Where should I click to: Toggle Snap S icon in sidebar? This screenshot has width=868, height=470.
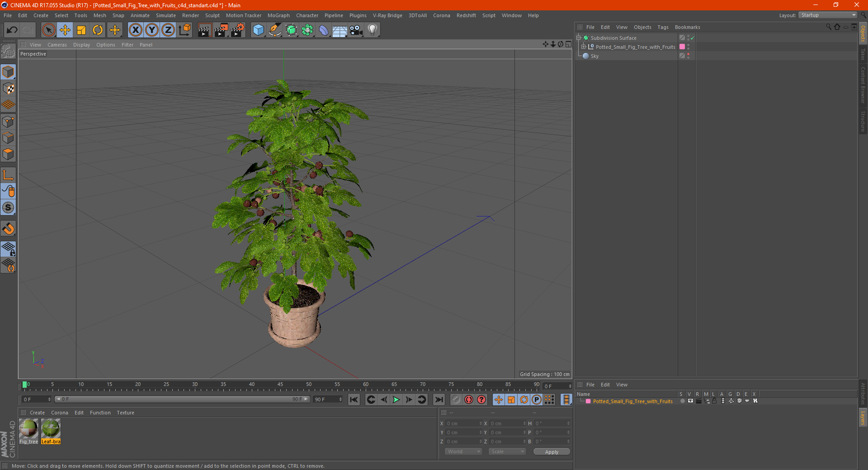[8, 207]
